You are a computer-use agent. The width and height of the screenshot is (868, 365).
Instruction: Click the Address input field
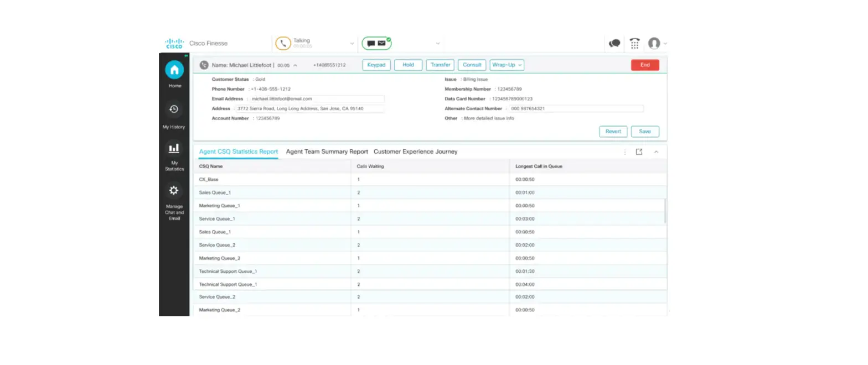pyautogui.click(x=309, y=108)
